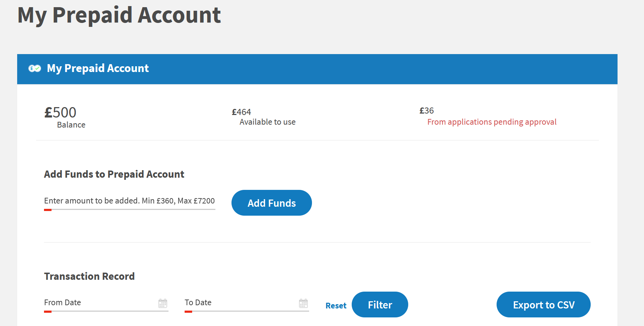Open the To Date calendar picker icon
644x326 pixels.
pyautogui.click(x=303, y=303)
